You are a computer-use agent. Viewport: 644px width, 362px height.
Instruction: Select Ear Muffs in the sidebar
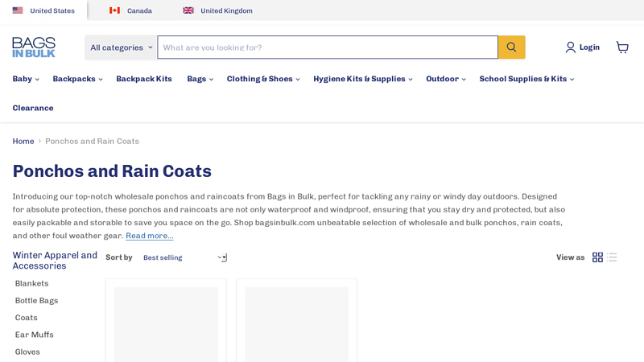point(34,335)
